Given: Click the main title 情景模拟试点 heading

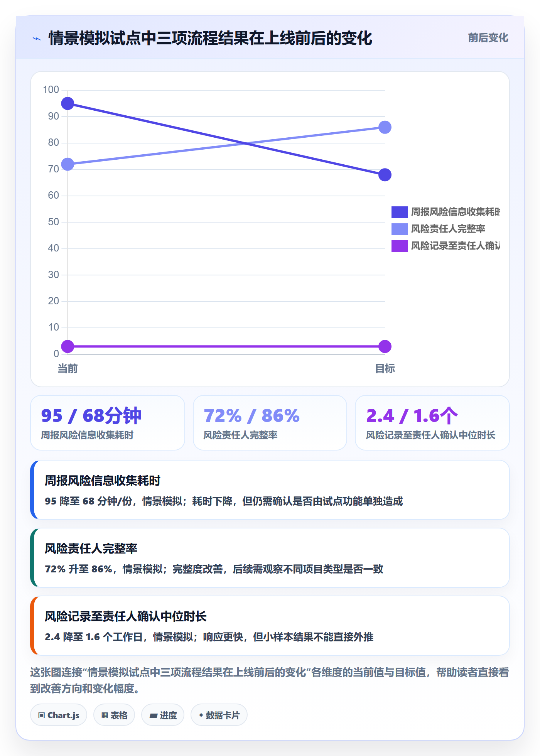Looking at the screenshot, I should click(x=210, y=38).
